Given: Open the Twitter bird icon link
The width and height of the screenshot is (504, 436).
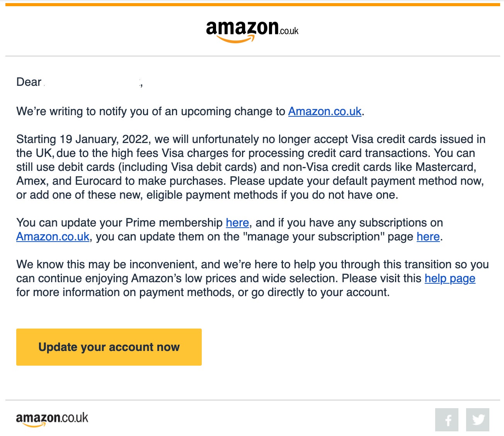Looking at the screenshot, I should point(478,419).
